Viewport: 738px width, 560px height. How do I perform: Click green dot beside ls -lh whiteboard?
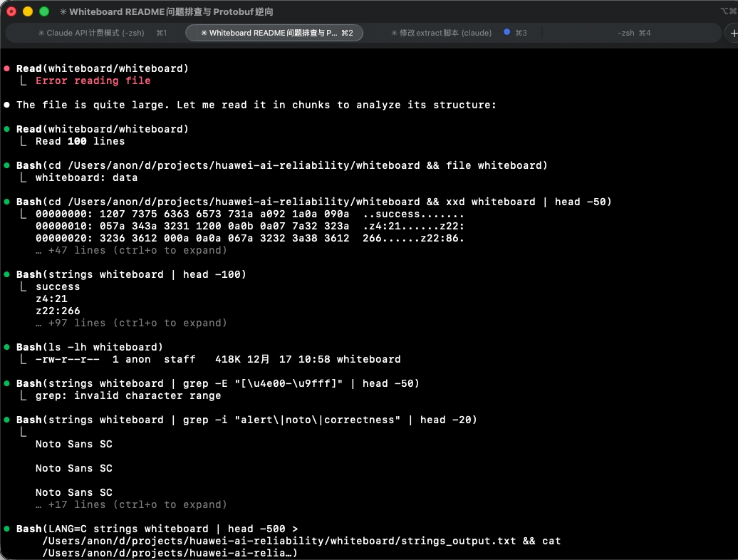[6, 347]
